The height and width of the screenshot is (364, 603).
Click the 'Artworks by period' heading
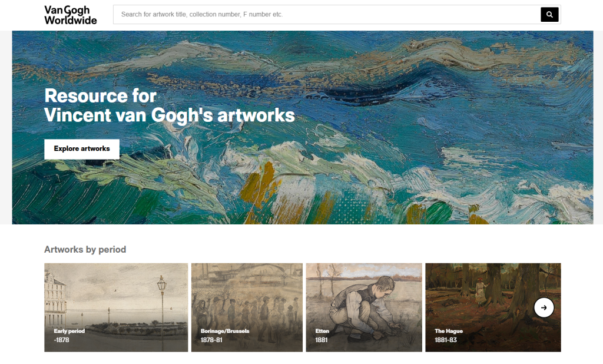click(x=85, y=249)
